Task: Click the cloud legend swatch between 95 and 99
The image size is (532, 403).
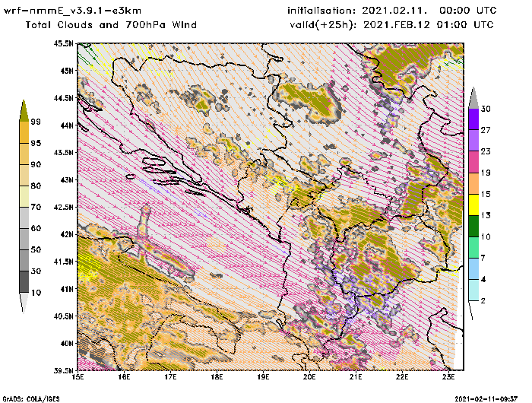Action: coord(24,132)
